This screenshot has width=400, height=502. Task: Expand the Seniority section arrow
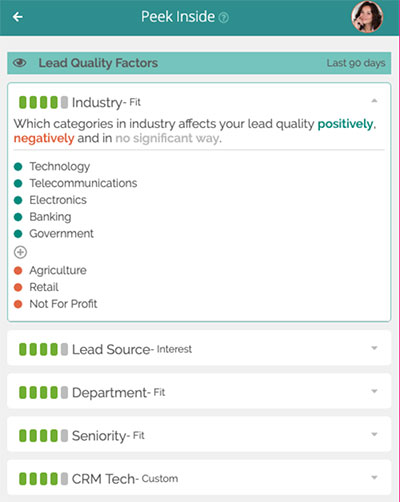pyautogui.click(x=374, y=434)
